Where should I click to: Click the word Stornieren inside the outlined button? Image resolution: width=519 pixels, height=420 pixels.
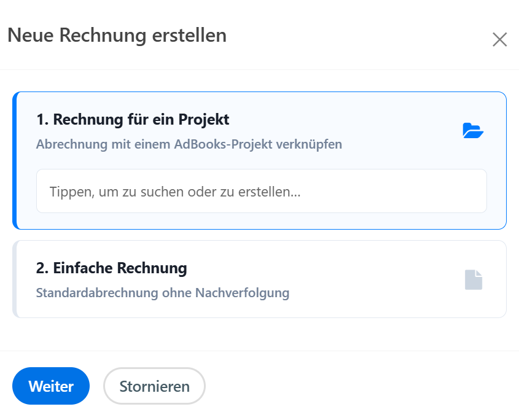tap(154, 386)
